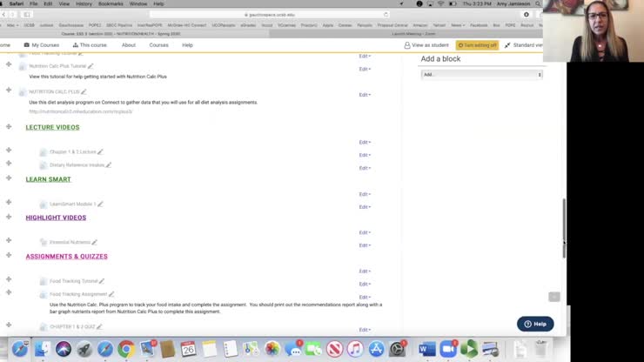Turn editing off with the yellow button

point(478,45)
